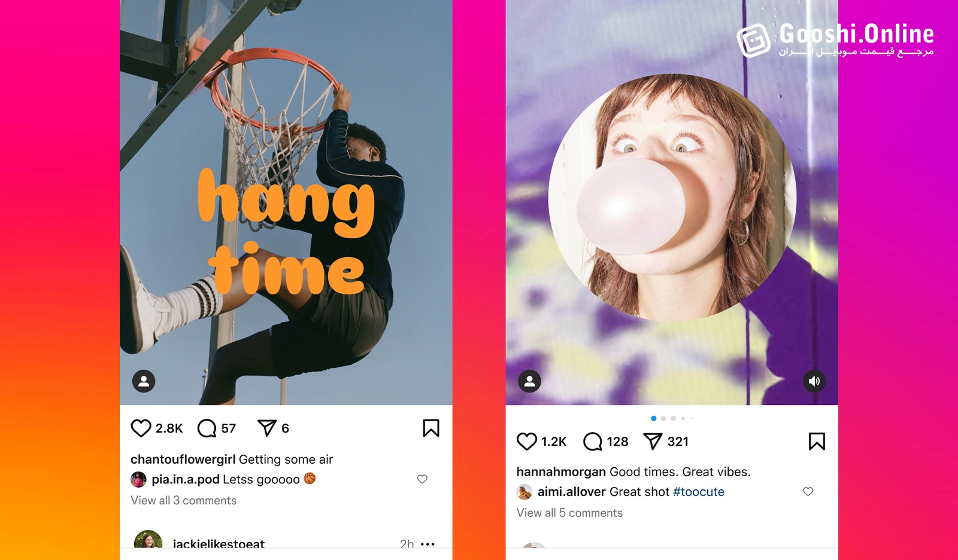Bookmark the chantouflowergirl basketball post
The height and width of the screenshot is (560, 958).
coord(431,428)
